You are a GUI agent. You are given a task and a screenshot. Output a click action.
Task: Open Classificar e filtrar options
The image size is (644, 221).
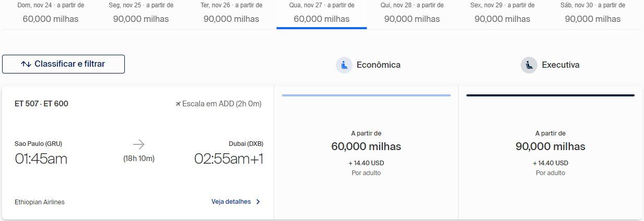point(63,64)
